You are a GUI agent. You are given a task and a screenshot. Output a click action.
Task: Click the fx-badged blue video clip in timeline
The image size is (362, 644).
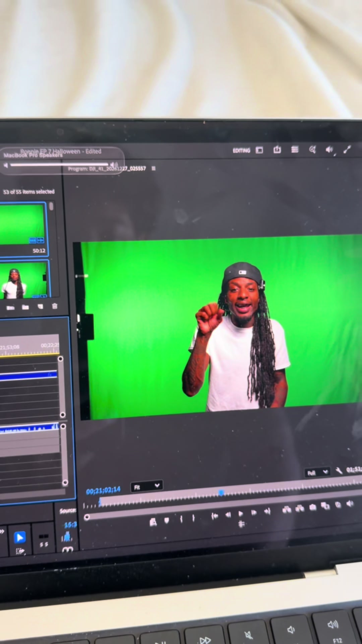(28, 375)
